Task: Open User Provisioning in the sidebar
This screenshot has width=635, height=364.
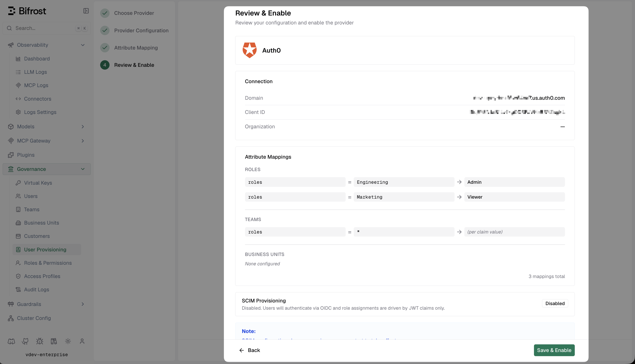Action: pyautogui.click(x=47, y=249)
